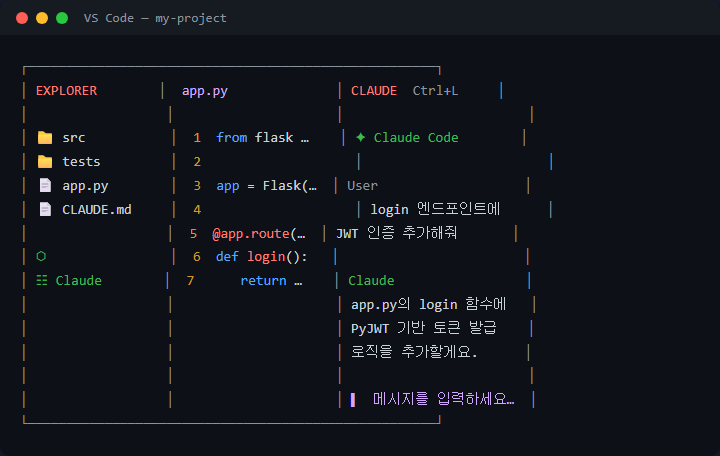Screen dimensions: 720x456
Task: Click the src folder icon
Action: (x=45, y=137)
